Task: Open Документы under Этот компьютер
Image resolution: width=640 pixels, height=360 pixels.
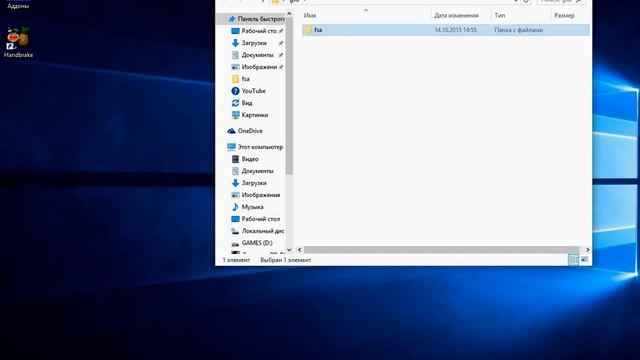Action: pos(253,171)
